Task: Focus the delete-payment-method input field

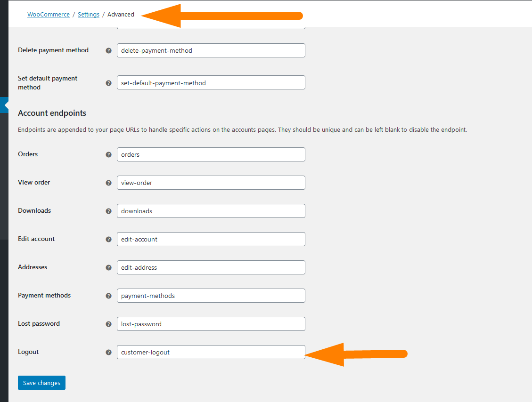Action: (x=211, y=50)
